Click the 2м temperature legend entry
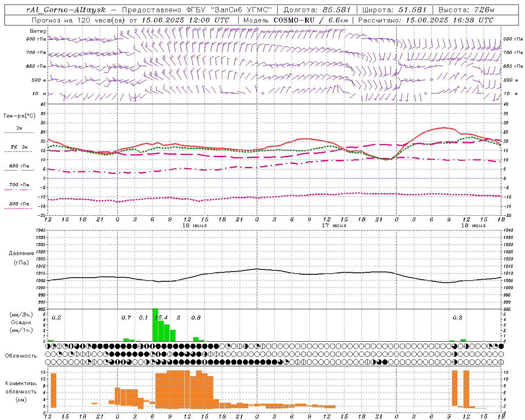This screenshot has width=525, height=420. coord(19,128)
